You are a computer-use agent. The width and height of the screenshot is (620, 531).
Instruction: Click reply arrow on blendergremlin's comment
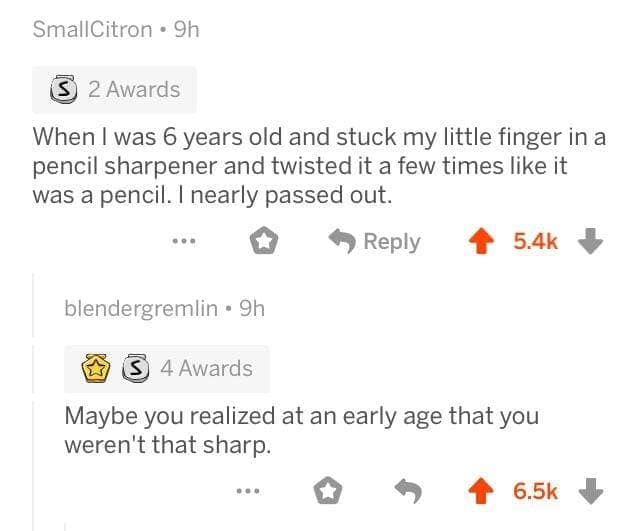(x=408, y=491)
